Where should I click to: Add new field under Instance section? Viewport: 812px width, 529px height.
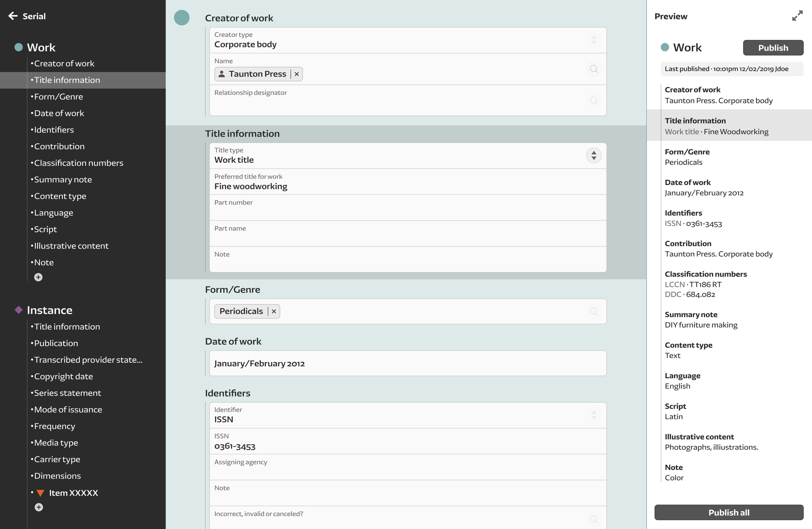tap(39, 507)
